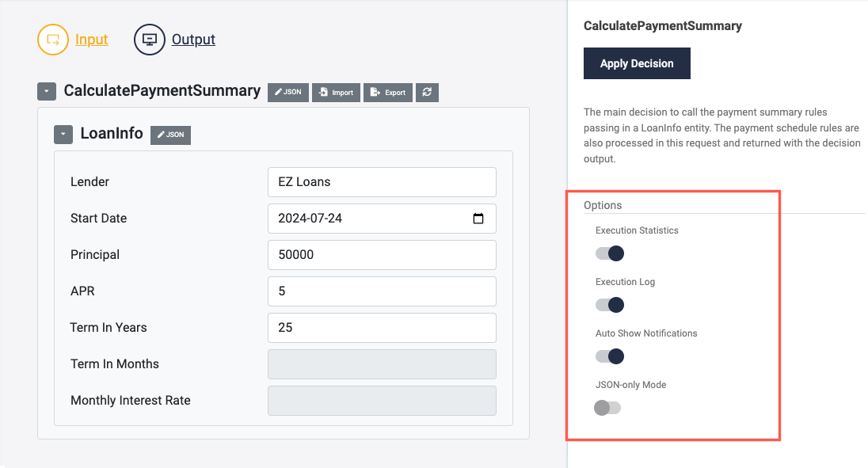The image size is (868, 468).
Task: Collapse the LoanInfo section
Action: coord(63,135)
